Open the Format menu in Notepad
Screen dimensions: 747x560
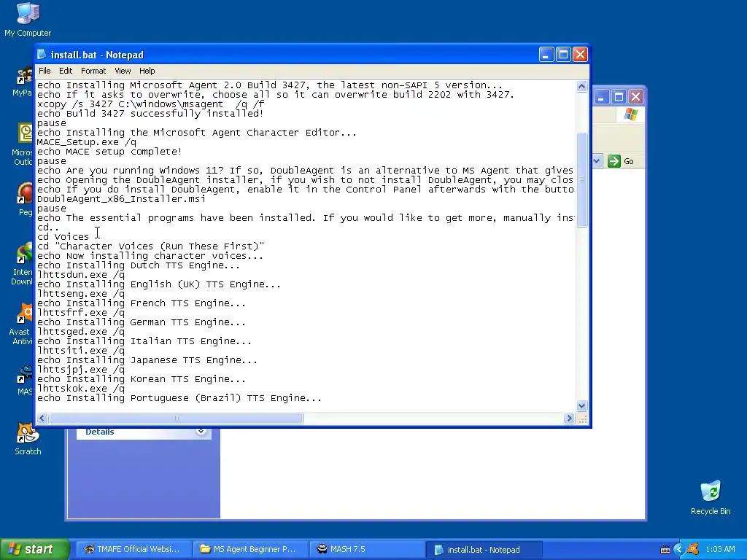[93, 71]
